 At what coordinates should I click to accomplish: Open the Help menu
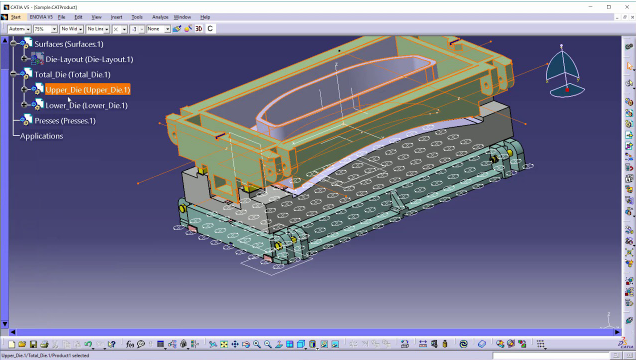pyautogui.click(x=205, y=17)
